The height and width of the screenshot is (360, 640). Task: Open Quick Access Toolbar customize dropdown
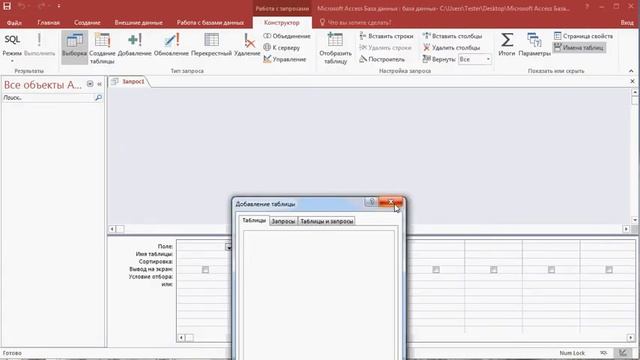(x=59, y=6)
